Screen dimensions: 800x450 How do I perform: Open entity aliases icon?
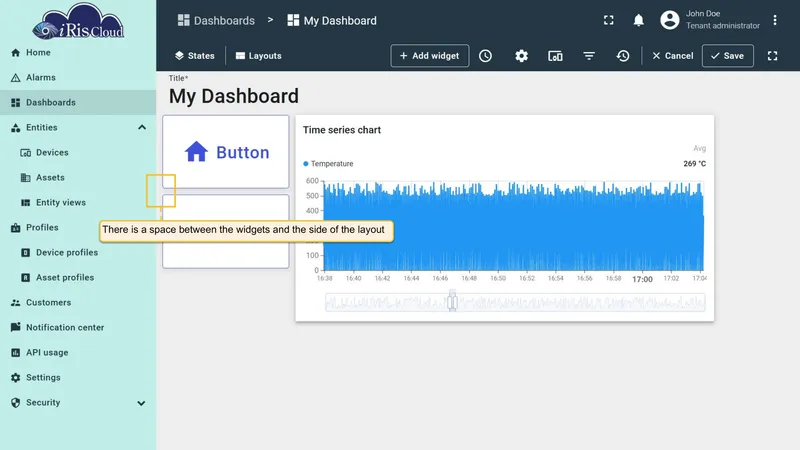tap(555, 56)
